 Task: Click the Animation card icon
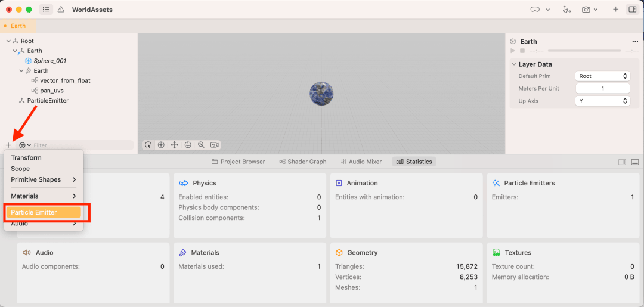tap(339, 183)
